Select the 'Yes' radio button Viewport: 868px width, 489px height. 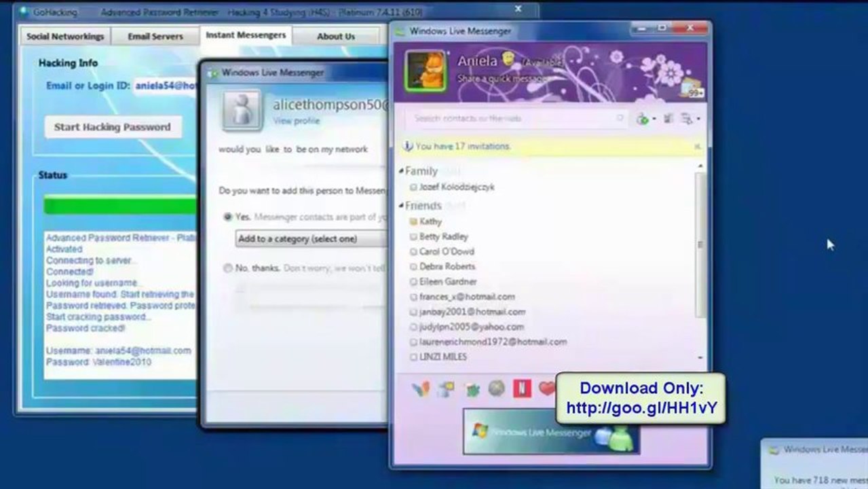coord(228,217)
